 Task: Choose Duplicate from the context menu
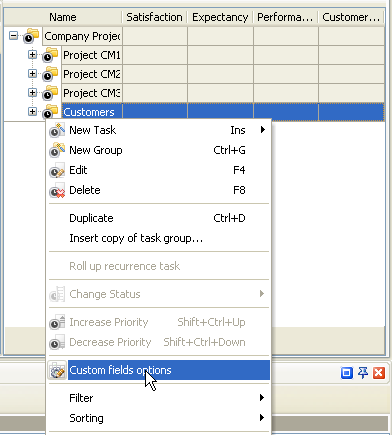coord(158,218)
